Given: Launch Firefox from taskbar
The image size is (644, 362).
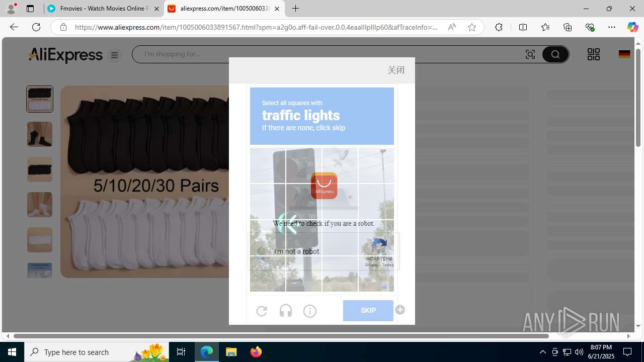Looking at the screenshot, I should [x=256, y=352].
